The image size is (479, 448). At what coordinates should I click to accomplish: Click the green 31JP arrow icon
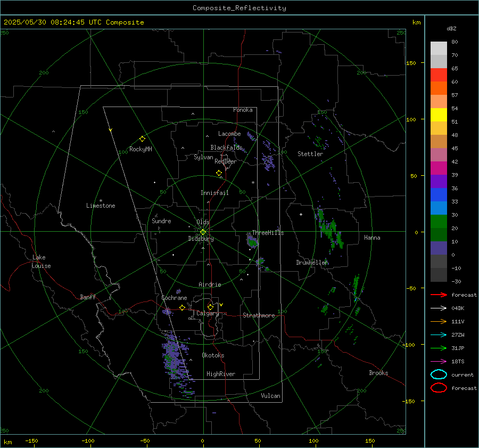pos(439,348)
